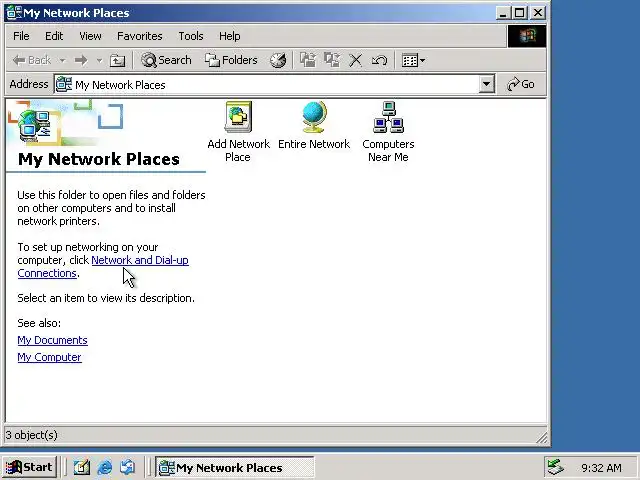Follow the My Documents link
Image resolution: width=640 pixels, height=480 pixels.
tap(52, 340)
